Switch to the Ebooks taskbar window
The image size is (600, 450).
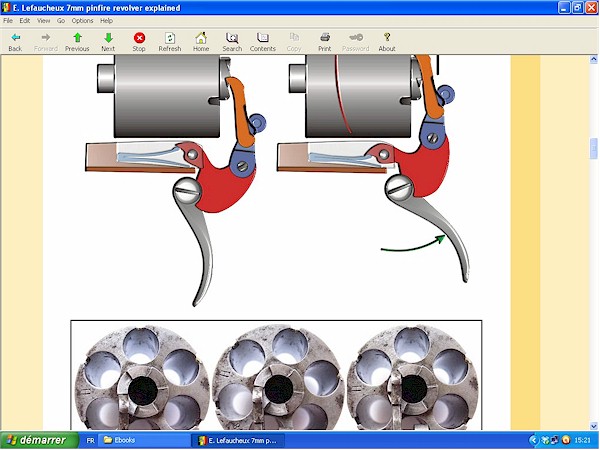coord(144,440)
